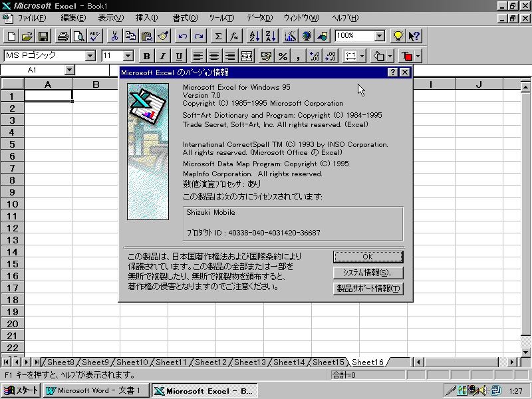This screenshot has height=399, width=532.
Task: Open the Function Wizard fx icon
Action: (x=235, y=36)
